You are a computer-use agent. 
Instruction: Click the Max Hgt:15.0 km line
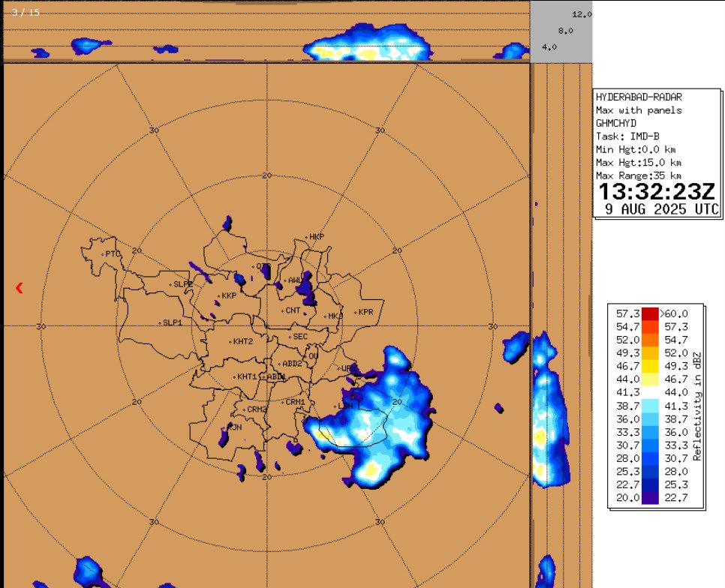tap(639, 162)
